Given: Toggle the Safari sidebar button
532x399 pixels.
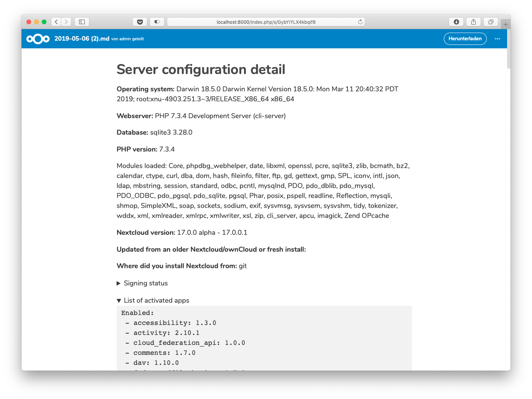Looking at the screenshot, I should (82, 22).
